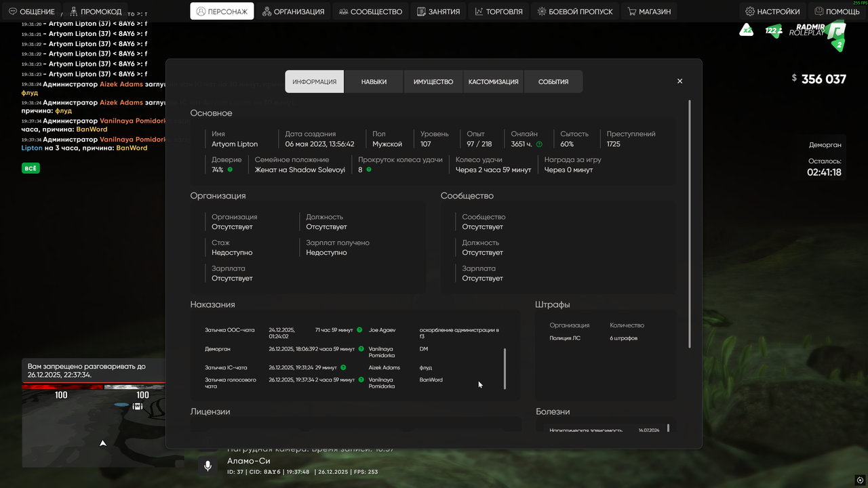Viewport: 868px width, 488px height.
Task: Click the small round icon in the bottom-right corner
Action: [860, 480]
